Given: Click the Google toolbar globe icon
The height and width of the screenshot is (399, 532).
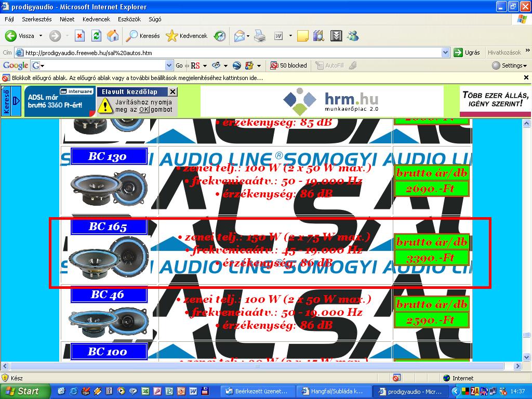Looking at the screenshot, I should tap(237, 65).
